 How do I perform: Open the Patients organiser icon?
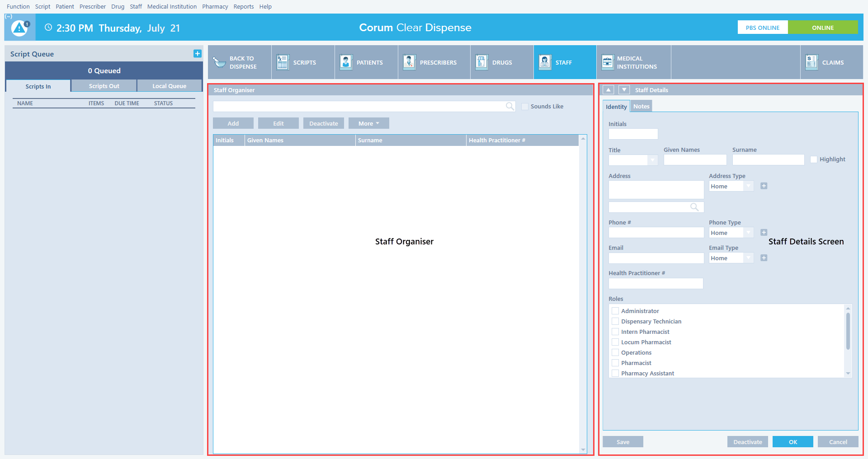(346, 62)
